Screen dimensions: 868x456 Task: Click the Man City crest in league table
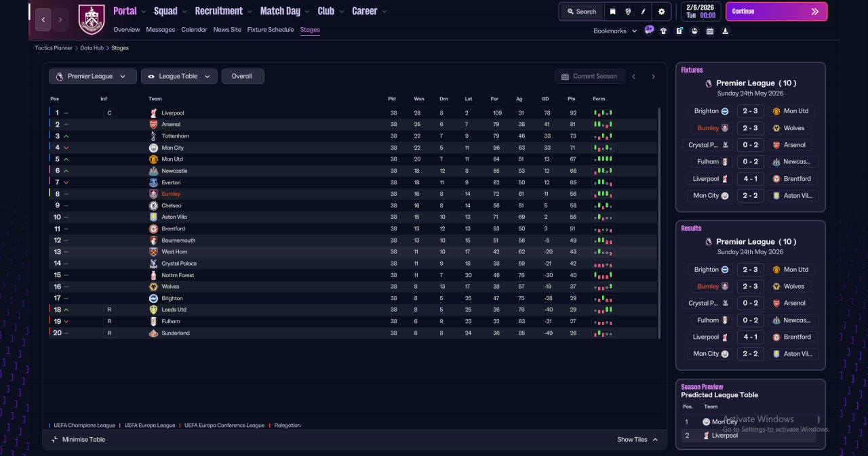click(154, 148)
